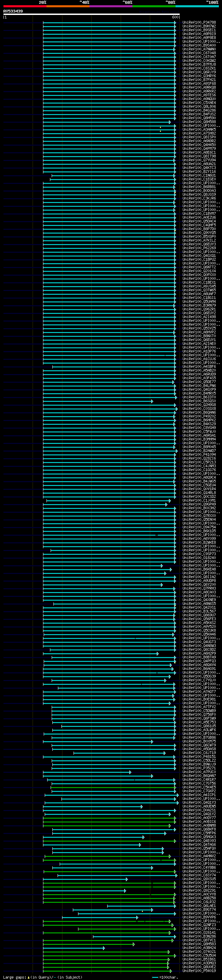Select hit label UniRef100_A6H2P9
Image resolution: width=222 pixels, height=980 pixels.
click(x=199, y=654)
